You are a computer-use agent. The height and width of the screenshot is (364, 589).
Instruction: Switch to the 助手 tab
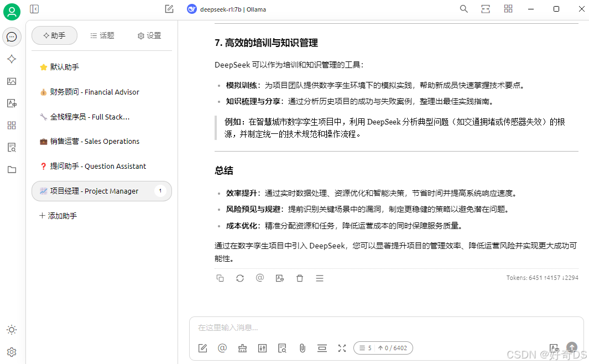[x=54, y=35]
